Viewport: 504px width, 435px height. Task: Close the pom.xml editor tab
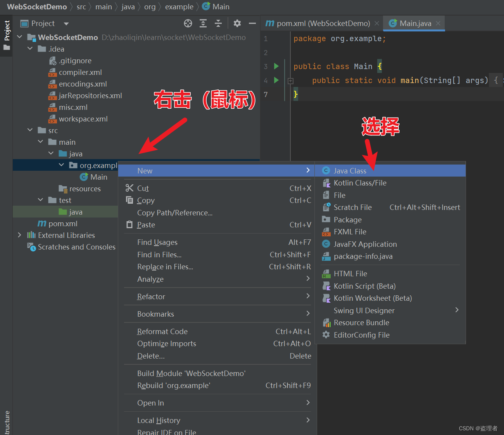pos(377,24)
